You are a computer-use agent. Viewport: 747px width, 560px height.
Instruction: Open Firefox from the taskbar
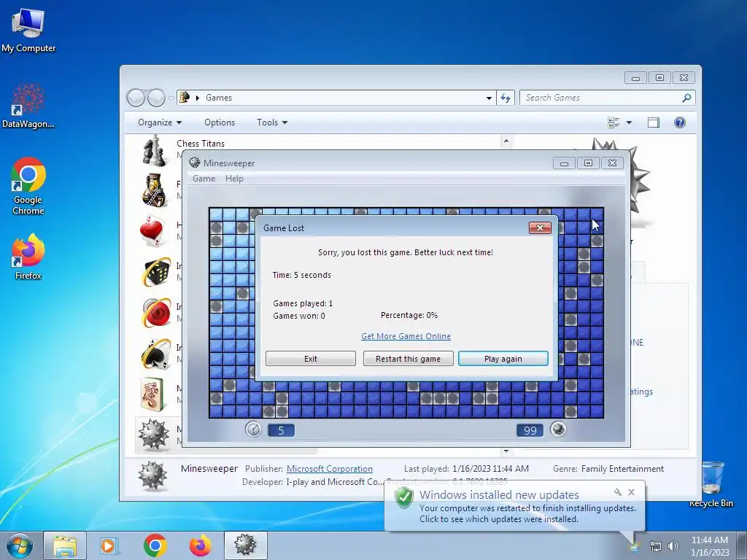(200, 545)
